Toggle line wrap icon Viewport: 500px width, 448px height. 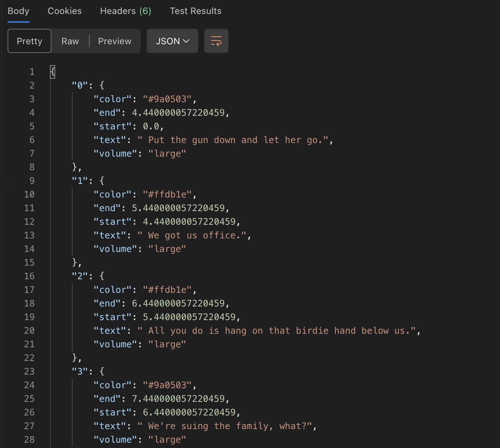pos(216,41)
